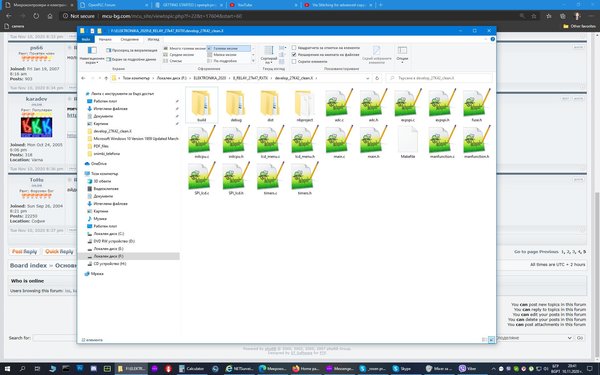Click the forum Search for field
This screenshot has height=375, width=600.
click(55, 338)
